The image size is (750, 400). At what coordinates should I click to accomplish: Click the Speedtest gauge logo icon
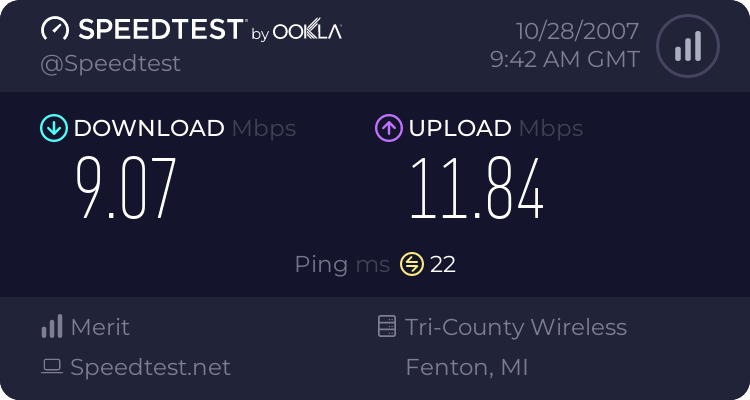point(55,30)
